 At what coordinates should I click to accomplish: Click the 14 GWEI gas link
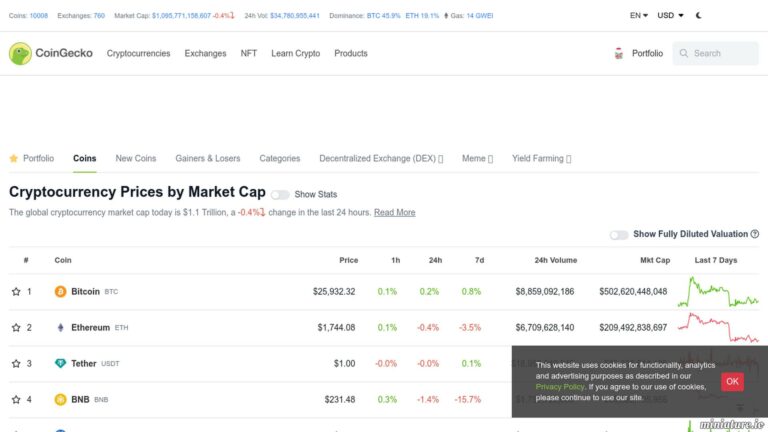click(480, 16)
